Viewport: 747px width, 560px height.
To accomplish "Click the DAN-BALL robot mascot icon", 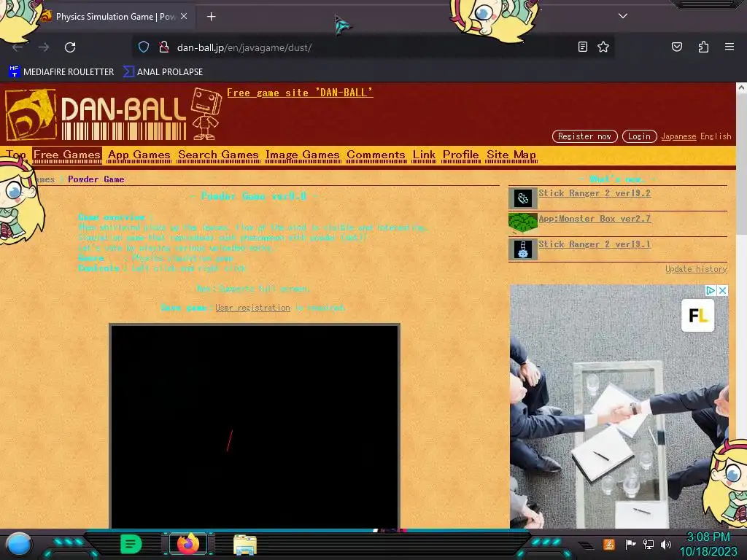I will [206, 114].
